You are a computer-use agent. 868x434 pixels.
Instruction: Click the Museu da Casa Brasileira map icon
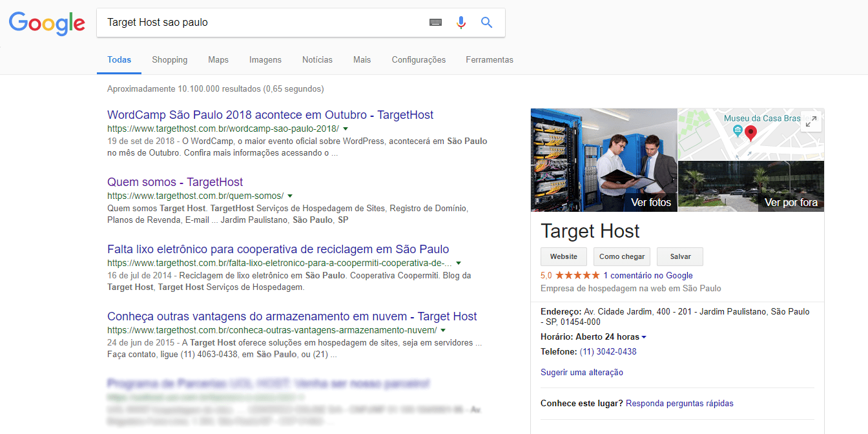point(738,131)
